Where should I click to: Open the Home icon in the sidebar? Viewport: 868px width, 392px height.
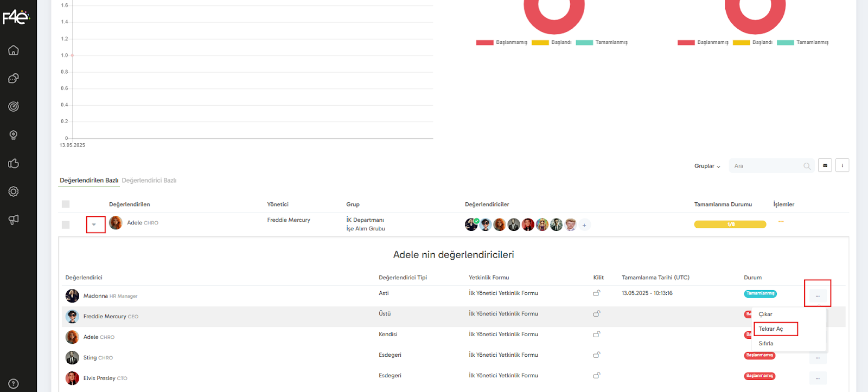(14, 50)
